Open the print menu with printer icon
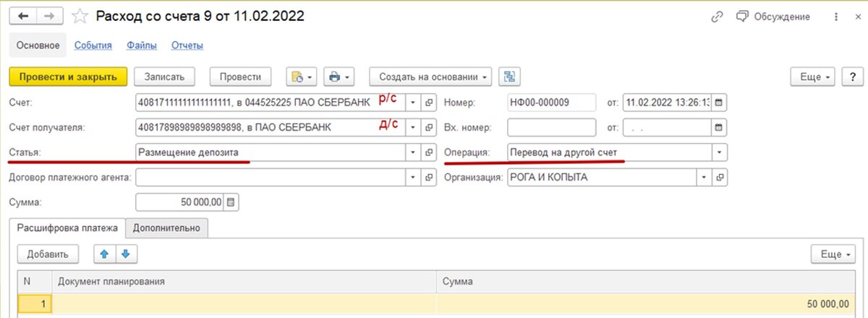The image size is (868, 318). pos(339,77)
